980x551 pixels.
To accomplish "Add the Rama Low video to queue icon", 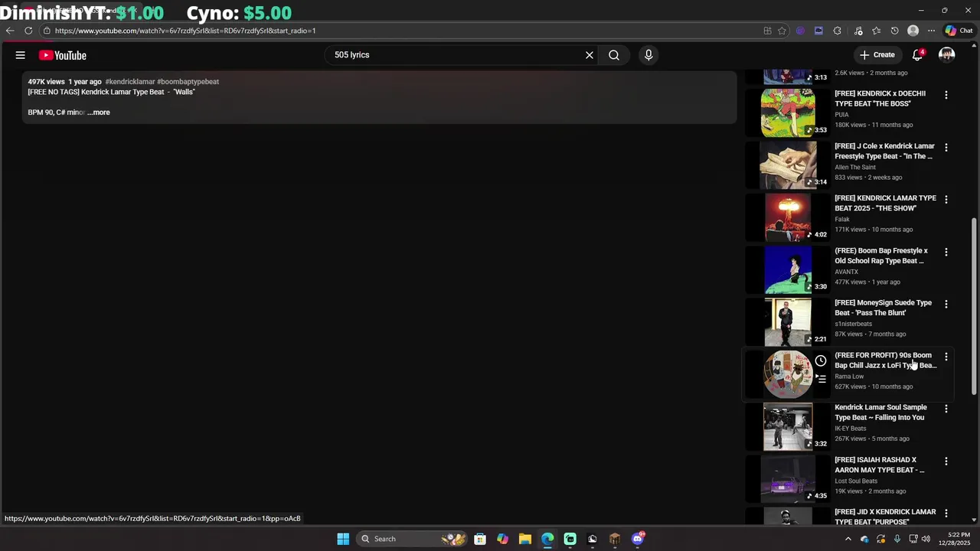I will (x=821, y=378).
